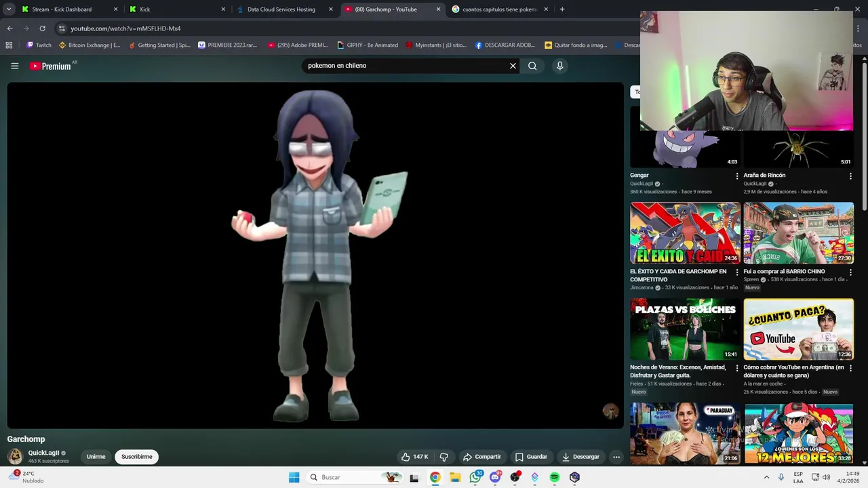The image size is (868, 488).
Task: Open the Twitch bookmark
Action: coord(39,45)
